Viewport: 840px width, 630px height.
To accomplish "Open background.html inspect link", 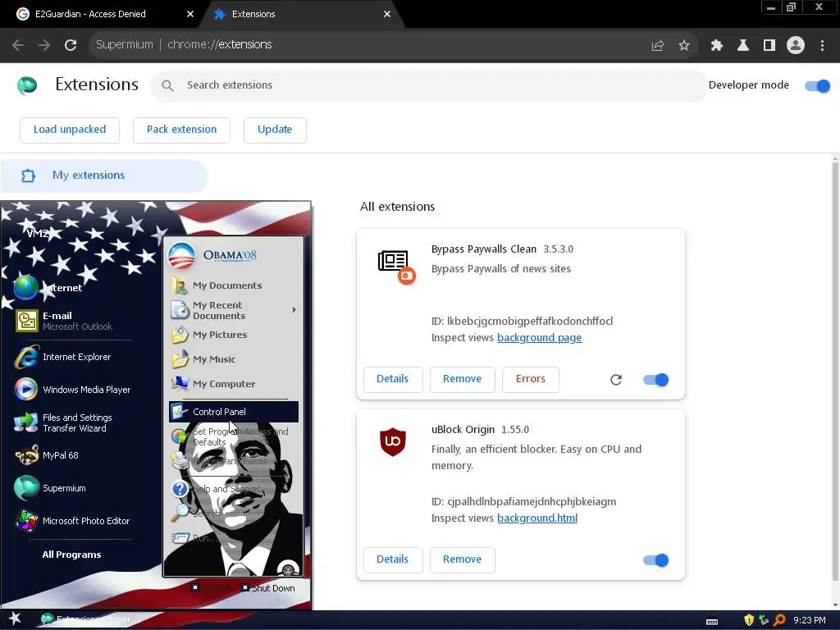I will [537, 518].
